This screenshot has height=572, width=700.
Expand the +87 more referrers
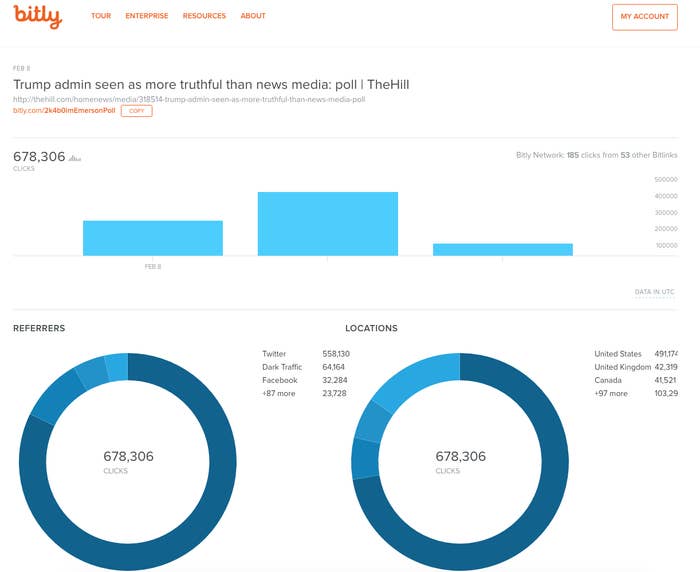pos(279,393)
